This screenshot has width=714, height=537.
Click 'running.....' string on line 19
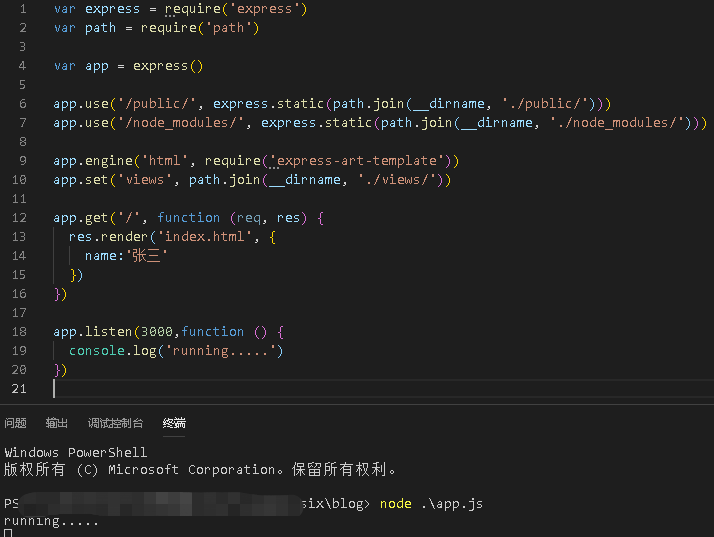[220, 351]
